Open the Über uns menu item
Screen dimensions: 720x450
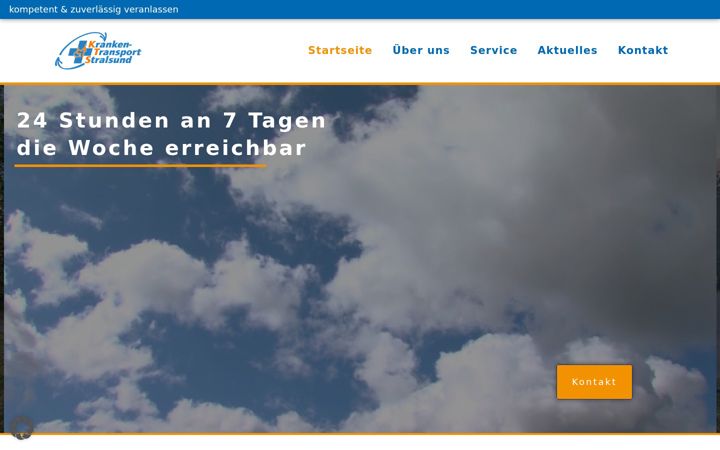[421, 51]
